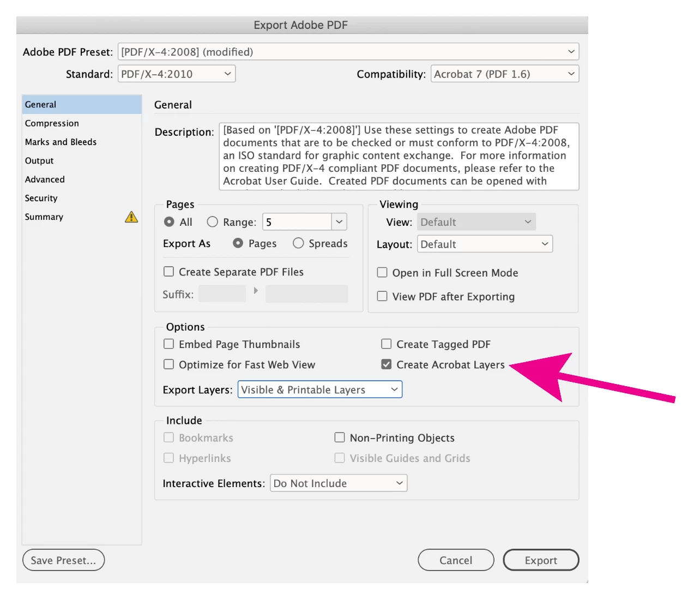Click the first Suffix input field
The image size is (700, 600).
pos(222,294)
